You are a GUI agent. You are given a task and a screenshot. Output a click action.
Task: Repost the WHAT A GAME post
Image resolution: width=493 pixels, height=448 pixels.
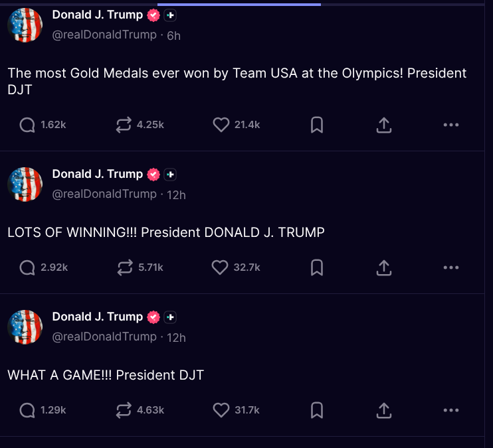(124, 410)
